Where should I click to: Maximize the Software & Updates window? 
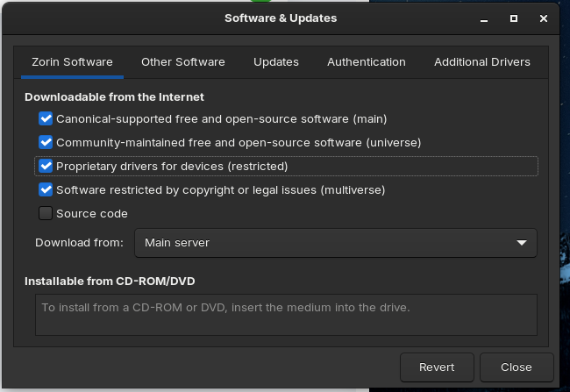(514, 18)
